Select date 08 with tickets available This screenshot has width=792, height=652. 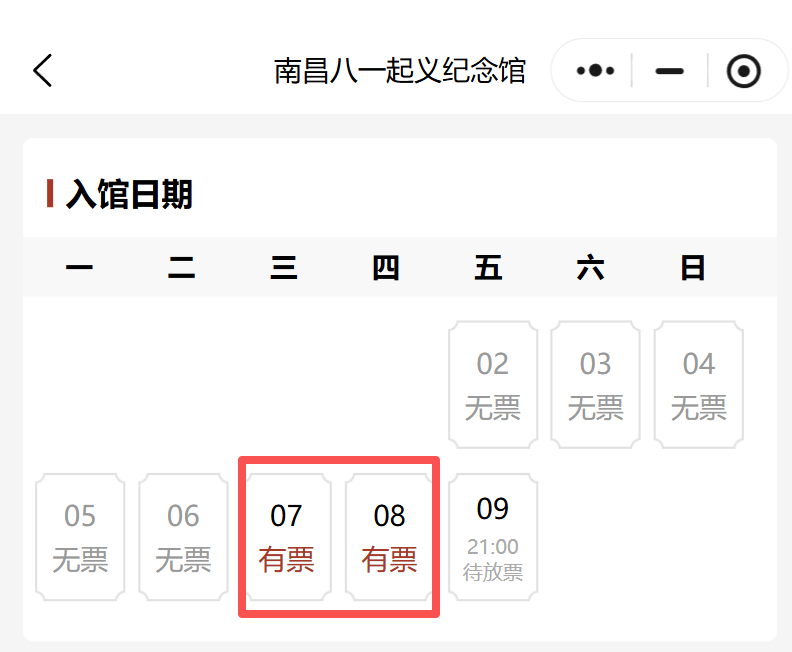coord(389,537)
